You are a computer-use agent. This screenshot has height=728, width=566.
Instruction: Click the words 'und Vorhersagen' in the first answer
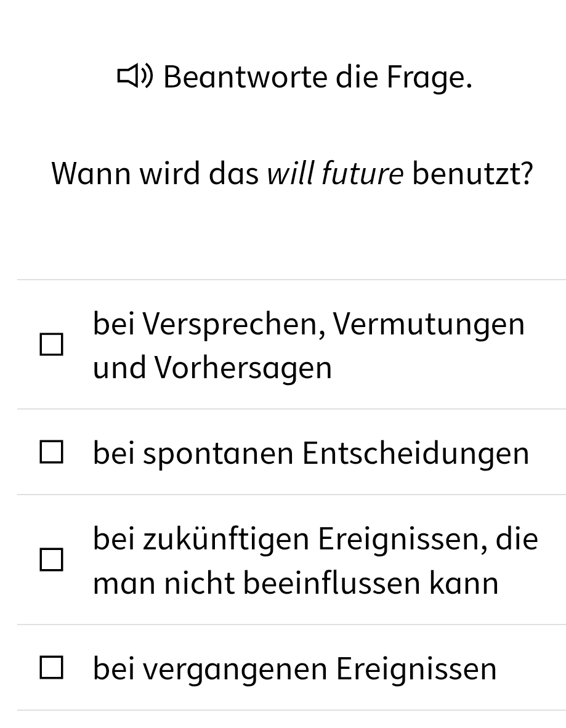pos(212,368)
